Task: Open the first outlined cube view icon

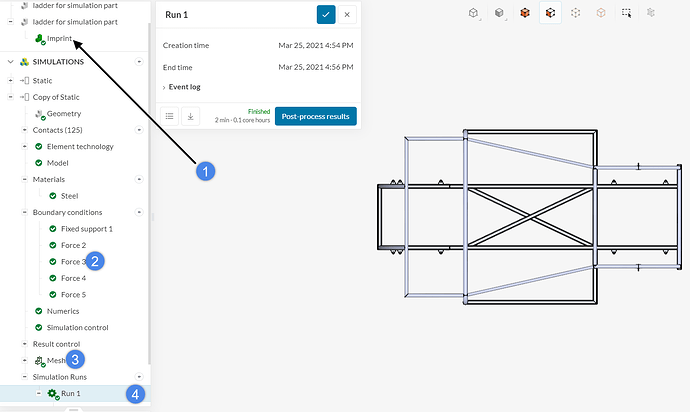Action: 473,13
